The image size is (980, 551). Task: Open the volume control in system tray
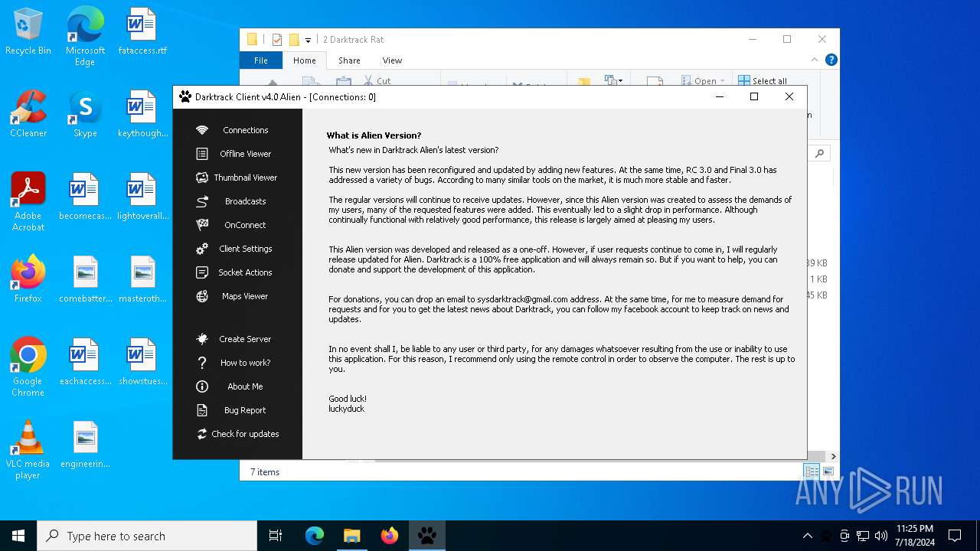tap(881, 536)
